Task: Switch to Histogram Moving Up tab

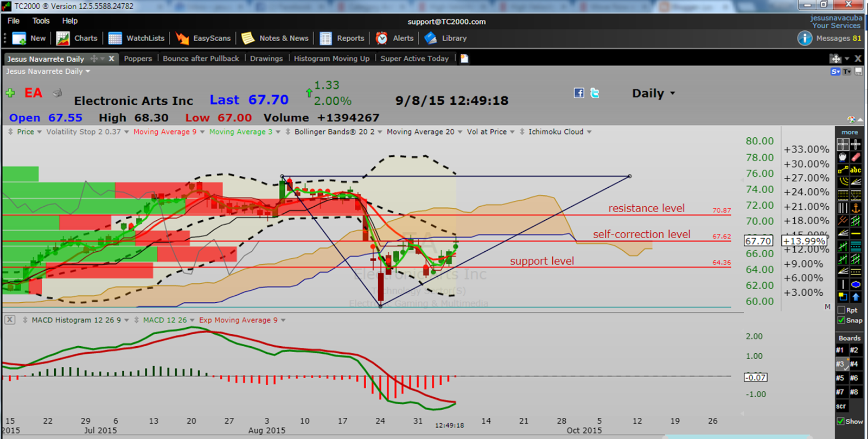Action: 331,59
